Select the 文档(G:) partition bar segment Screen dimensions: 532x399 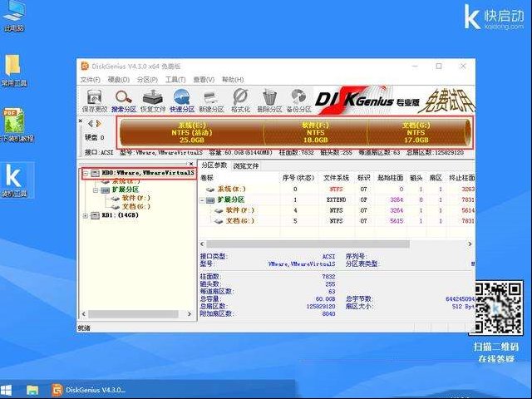click(416, 133)
